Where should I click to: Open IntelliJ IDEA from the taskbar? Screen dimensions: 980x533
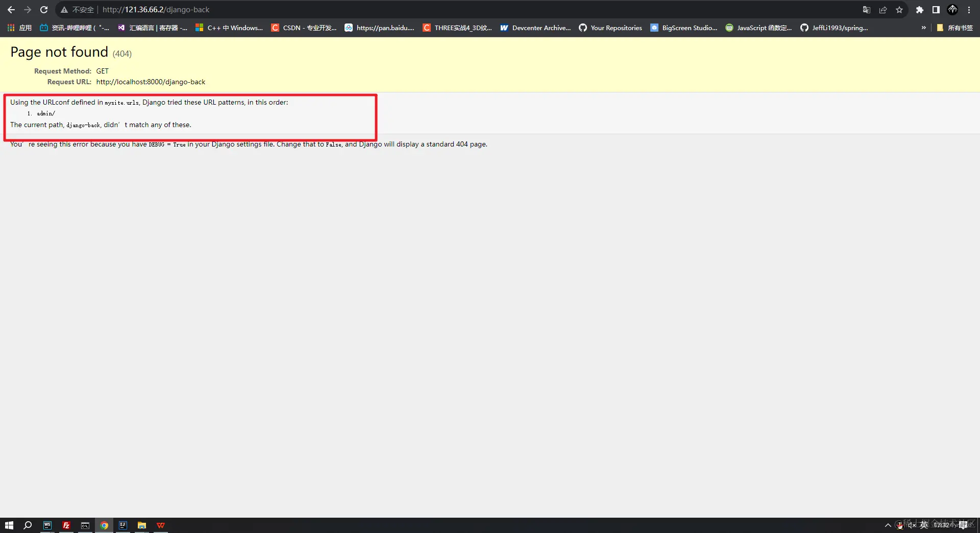click(123, 525)
